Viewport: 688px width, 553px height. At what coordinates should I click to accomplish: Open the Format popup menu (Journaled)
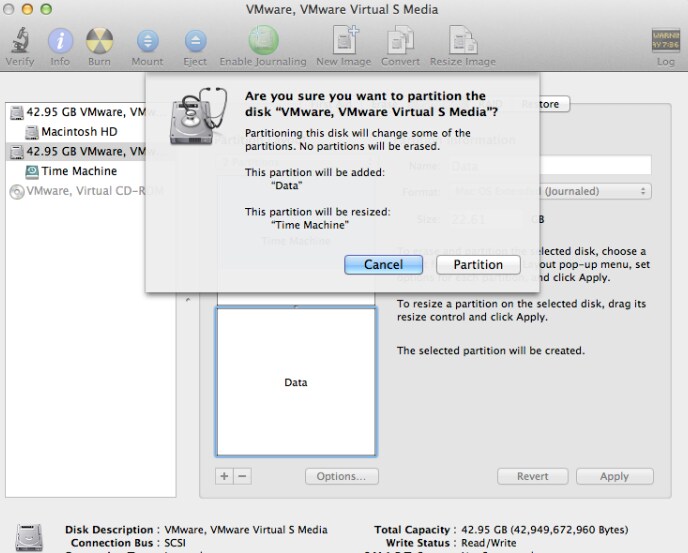(550, 191)
